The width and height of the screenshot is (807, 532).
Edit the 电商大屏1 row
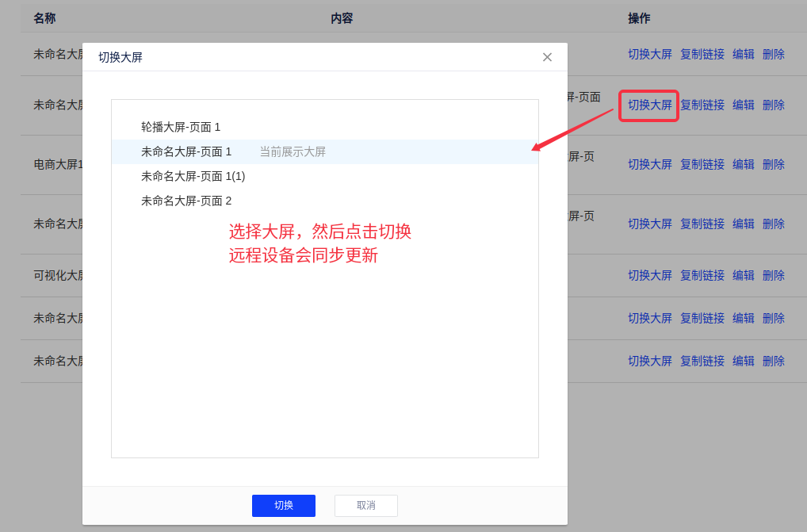743,164
